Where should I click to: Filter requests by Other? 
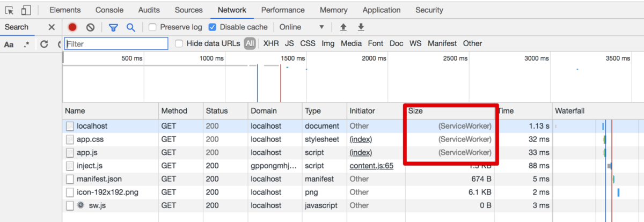[473, 43]
